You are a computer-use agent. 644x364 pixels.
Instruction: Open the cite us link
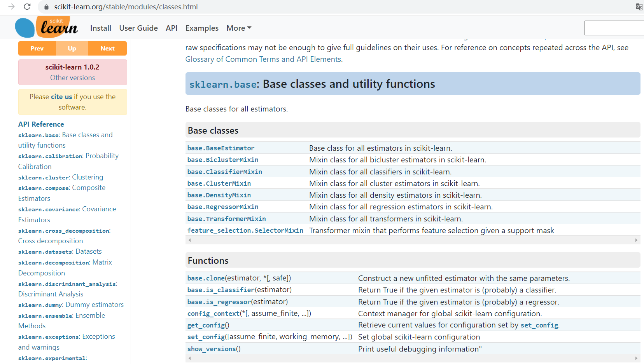pyautogui.click(x=61, y=97)
